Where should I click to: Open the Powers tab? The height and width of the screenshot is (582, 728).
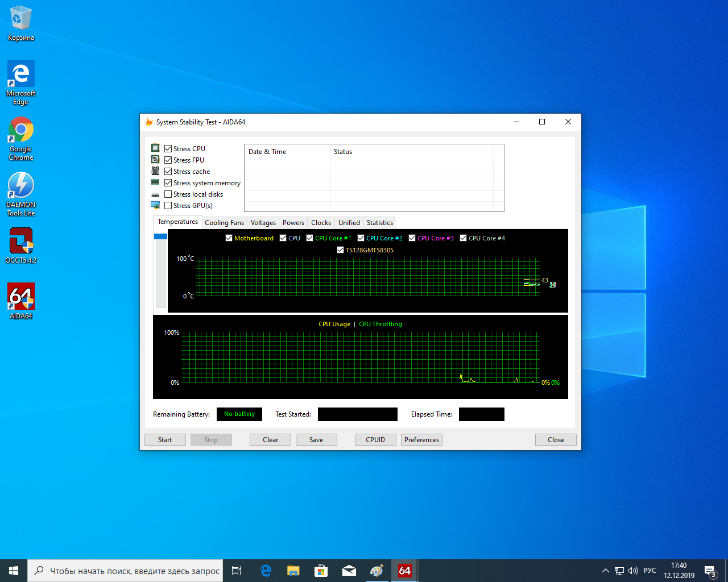pos(293,223)
